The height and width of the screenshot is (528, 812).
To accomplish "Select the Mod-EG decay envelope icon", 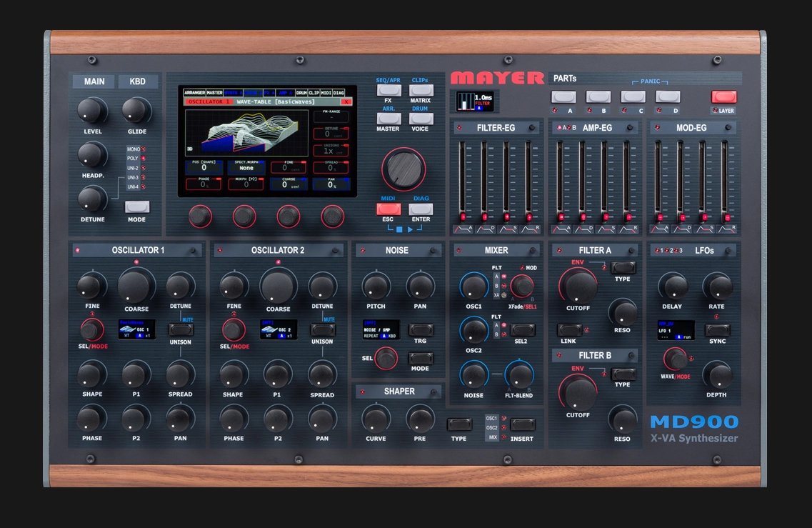I will coord(681,229).
